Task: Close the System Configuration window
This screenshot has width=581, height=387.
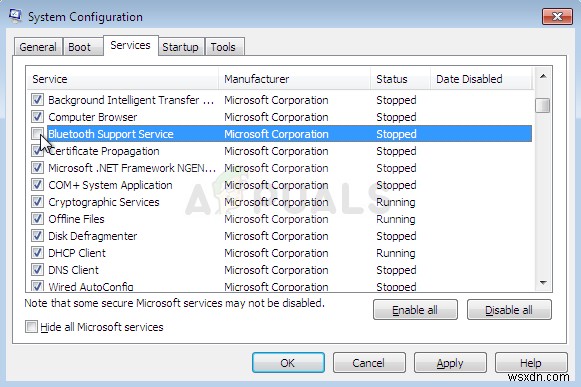Action: pos(557,17)
